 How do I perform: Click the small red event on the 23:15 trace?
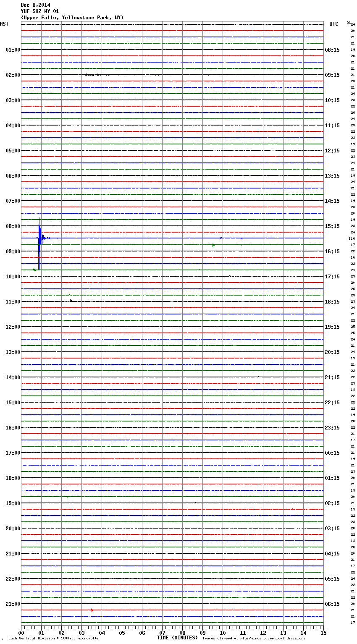(92, 610)
